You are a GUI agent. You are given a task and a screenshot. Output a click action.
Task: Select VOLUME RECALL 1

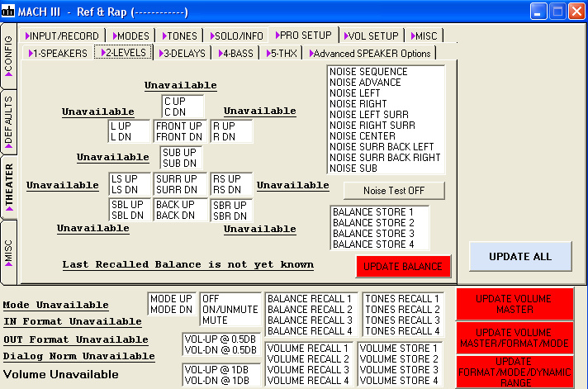[308, 349]
